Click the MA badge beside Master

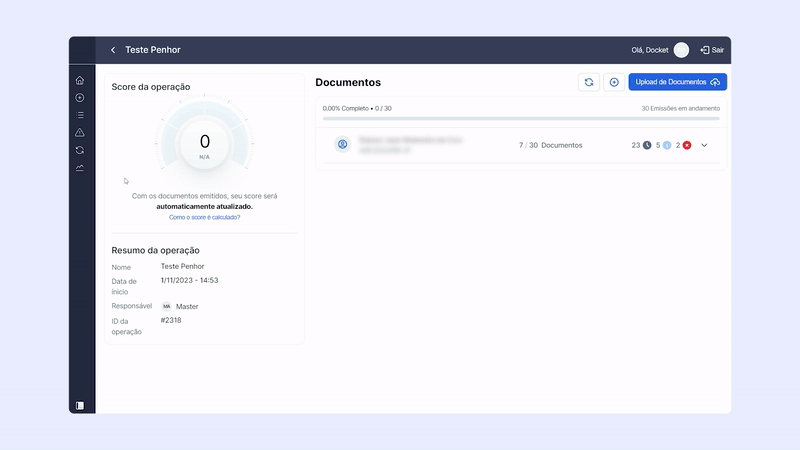pyautogui.click(x=167, y=306)
